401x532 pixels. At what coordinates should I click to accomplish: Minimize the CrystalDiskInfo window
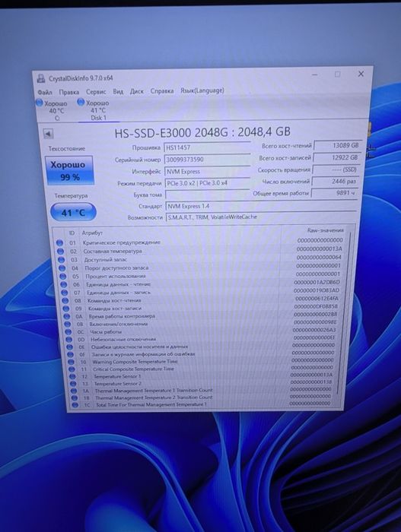point(315,74)
